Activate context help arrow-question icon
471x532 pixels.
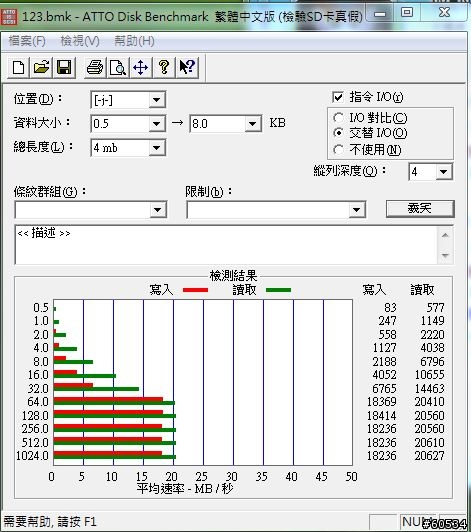tap(187, 67)
